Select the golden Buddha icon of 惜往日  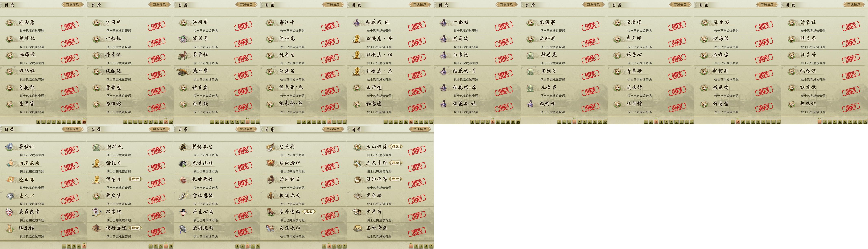(x=96, y=163)
